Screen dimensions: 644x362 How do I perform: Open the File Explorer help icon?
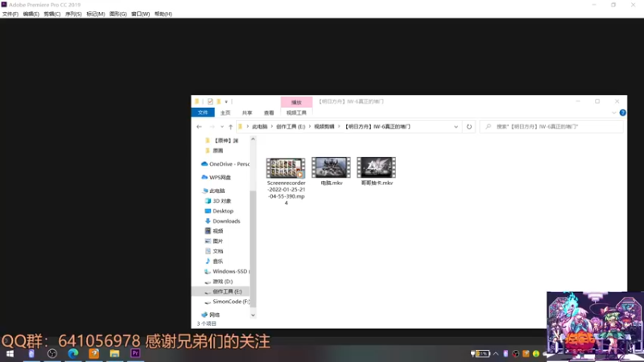click(622, 113)
